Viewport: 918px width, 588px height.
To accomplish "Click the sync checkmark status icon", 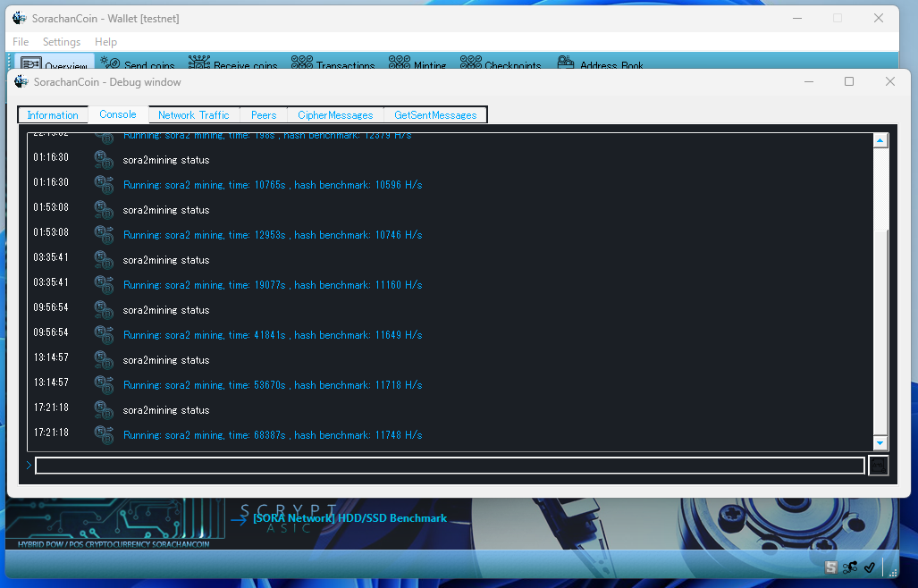I will click(x=869, y=567).
